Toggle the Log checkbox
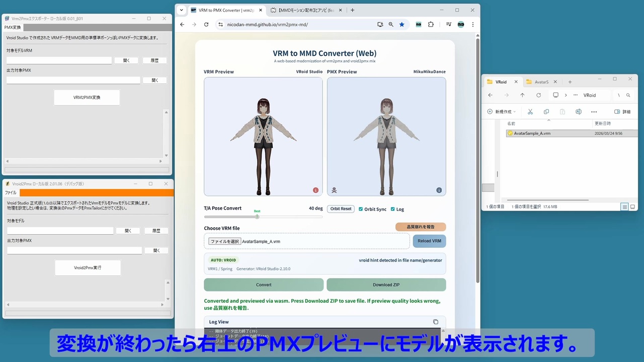The height and width of the screenshot is (362, 644). tap(393, 209)
